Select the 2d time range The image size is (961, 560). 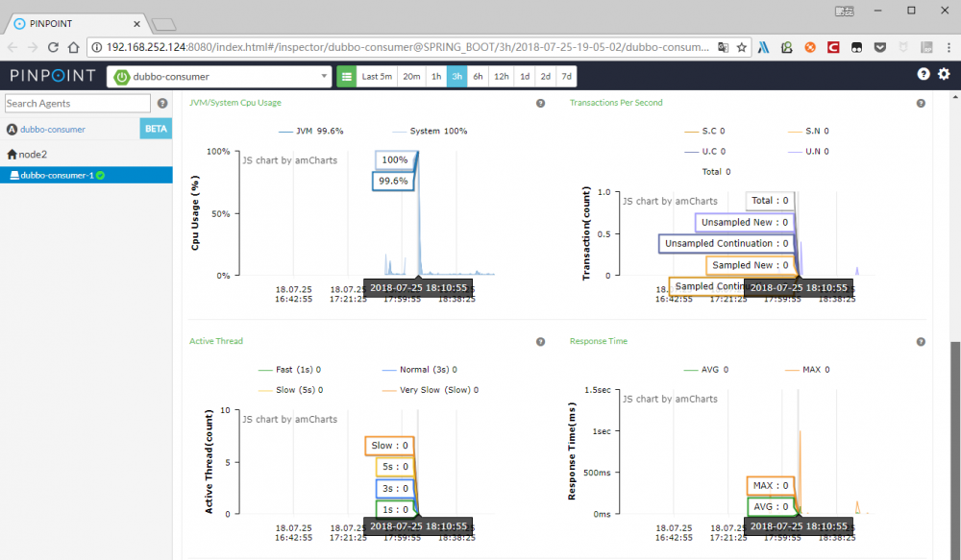click(x=546, y=77)
